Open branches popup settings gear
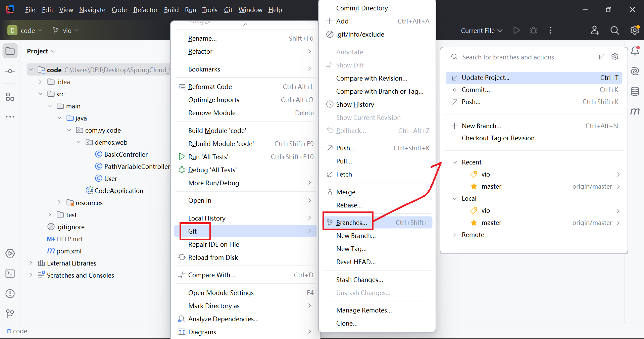This screenshot has width=644, height=339. (615, 57)
